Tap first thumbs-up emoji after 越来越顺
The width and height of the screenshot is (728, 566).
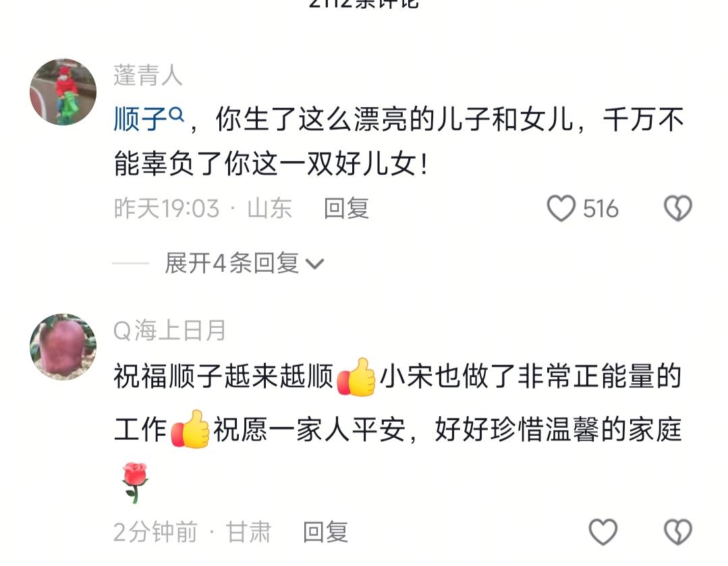[x=356, y=377]
